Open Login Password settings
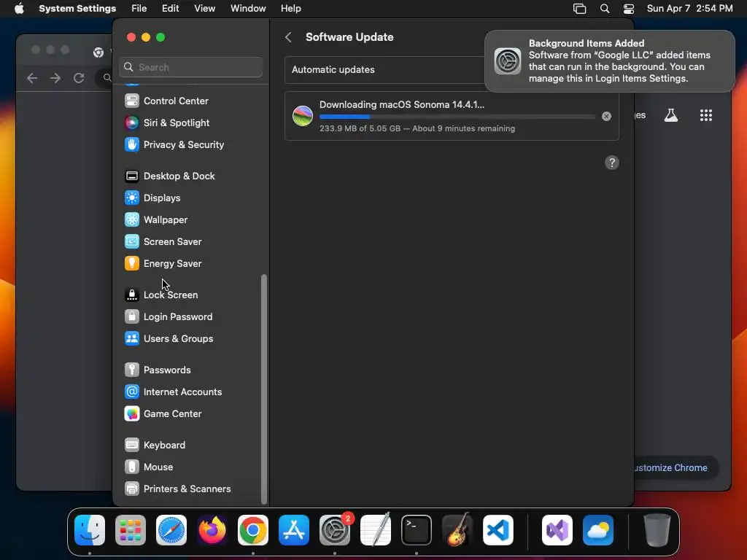747x560 pixels. click(190, 317)
